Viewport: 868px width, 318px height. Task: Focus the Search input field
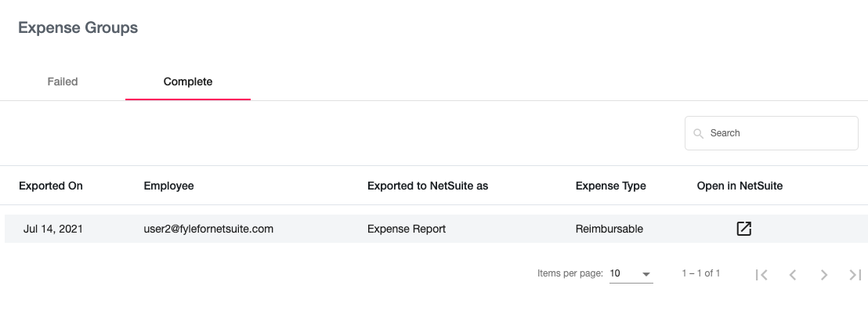(x=771, y=132)
